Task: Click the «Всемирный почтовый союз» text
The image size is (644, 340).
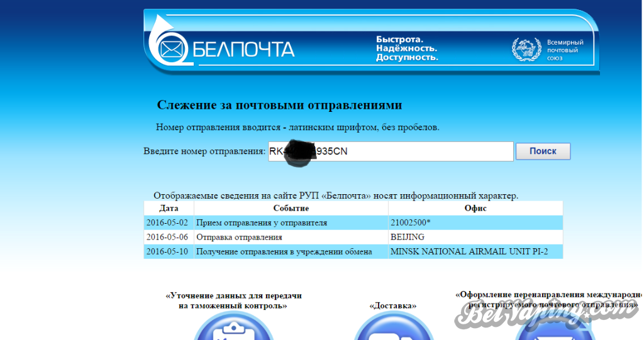Action: [565, 50]
